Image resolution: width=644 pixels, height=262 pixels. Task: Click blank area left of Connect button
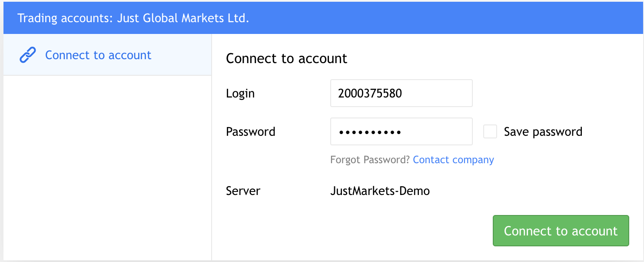click(x=352, y=231)
